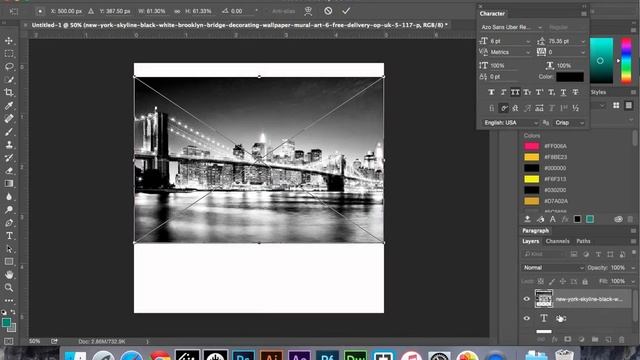The width and height of the screenshot is (640, 360).
Task: Select the Zoom tool
Action: (9, 287)
